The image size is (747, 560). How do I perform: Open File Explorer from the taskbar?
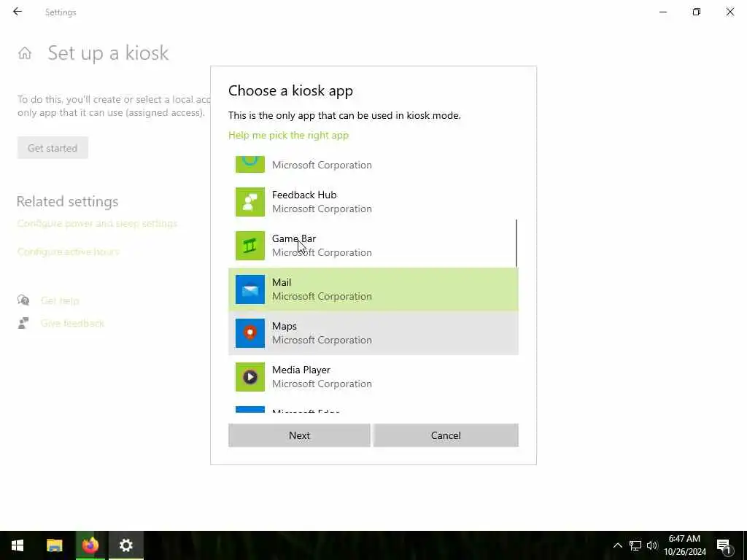pyautogui.click(x=54, y=545)
